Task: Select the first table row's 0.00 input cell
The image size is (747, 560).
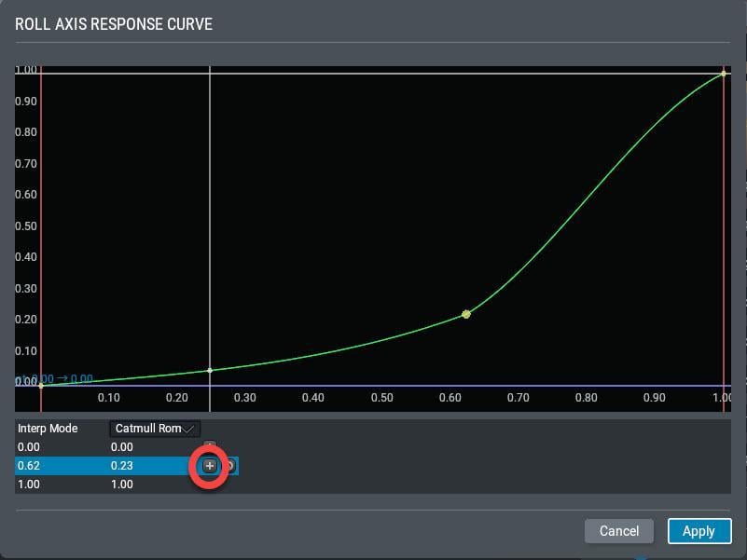Action: pyautogui.click(x=29, y=447)
